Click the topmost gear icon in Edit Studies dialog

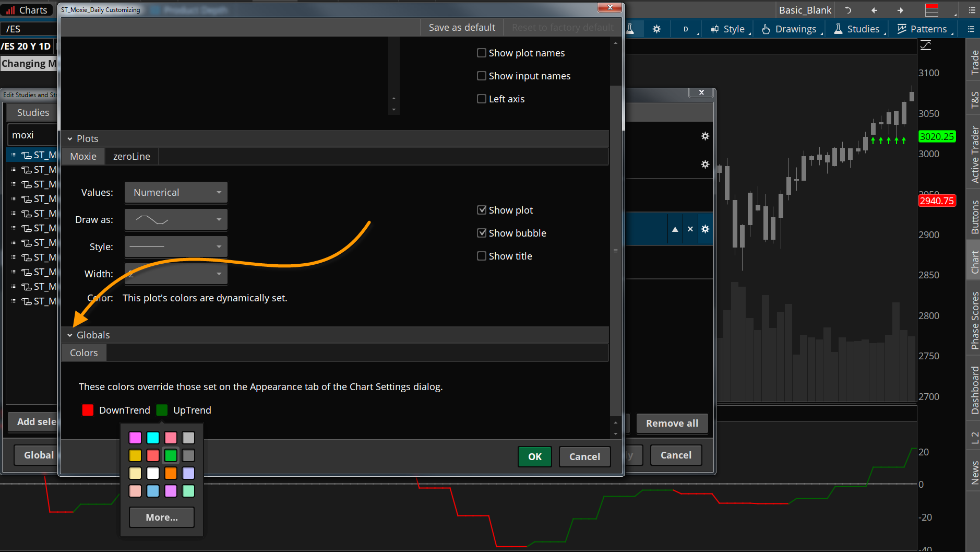pyautogui.click(x=705, y=136)
